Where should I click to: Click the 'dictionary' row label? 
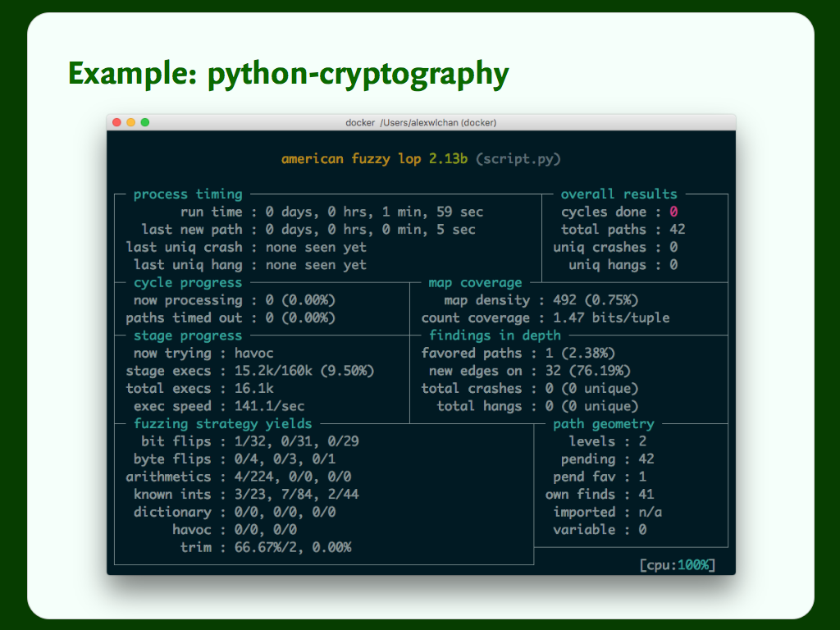(172, 513)
